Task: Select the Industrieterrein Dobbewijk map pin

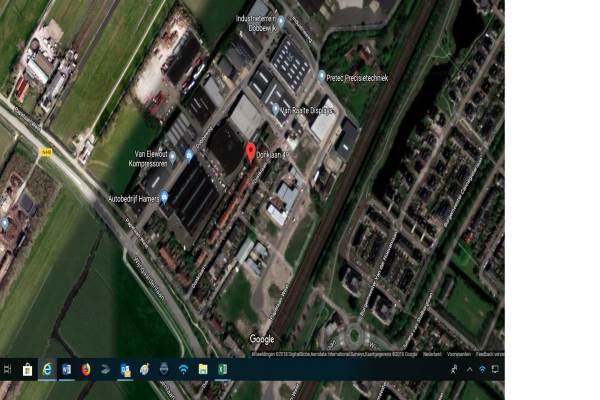Action: tap(281, 22)
